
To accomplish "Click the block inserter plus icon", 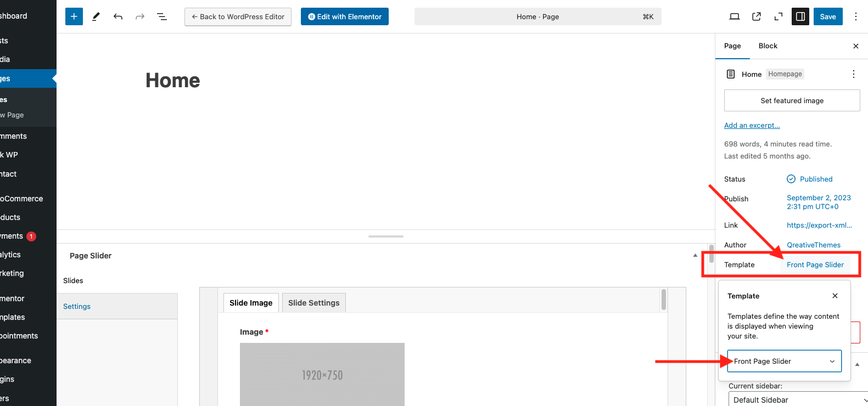I will [x=74, y=16].
